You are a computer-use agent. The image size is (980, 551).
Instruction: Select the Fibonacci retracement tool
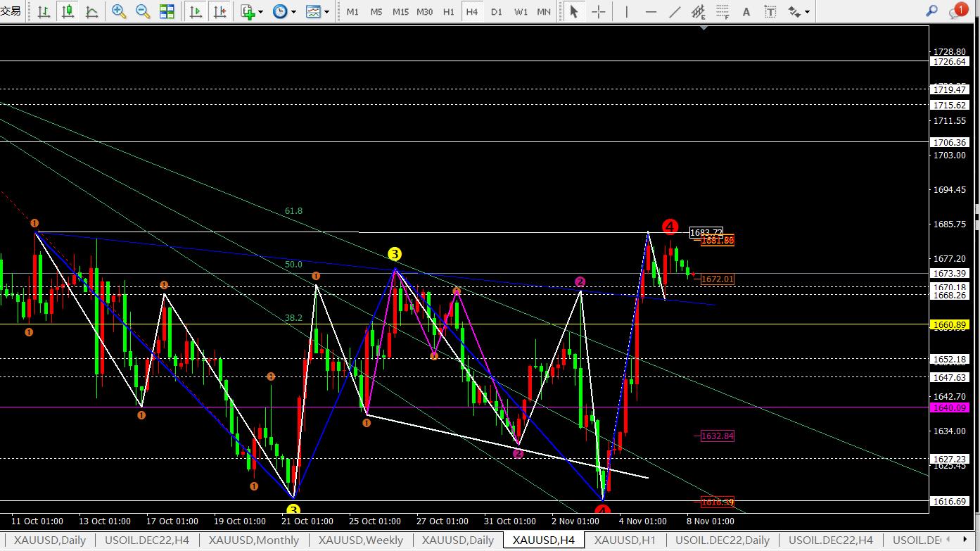[723, 12]
